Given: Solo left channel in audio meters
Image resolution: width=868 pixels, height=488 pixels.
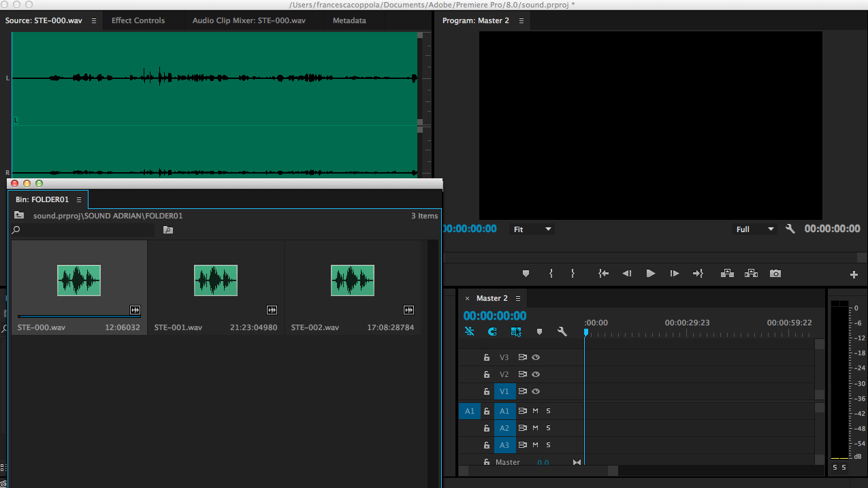Looking at the screenshot, I should (835, 467).
